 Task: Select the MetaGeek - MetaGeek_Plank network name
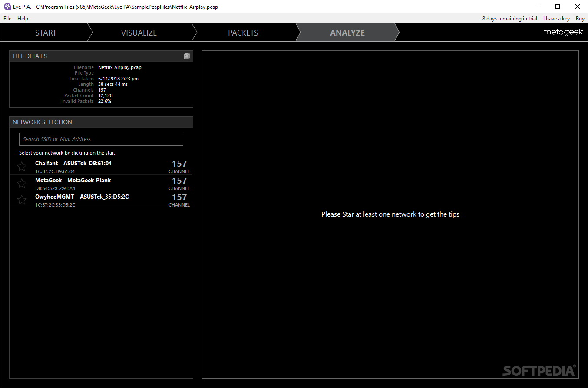(x=73, y=181)
